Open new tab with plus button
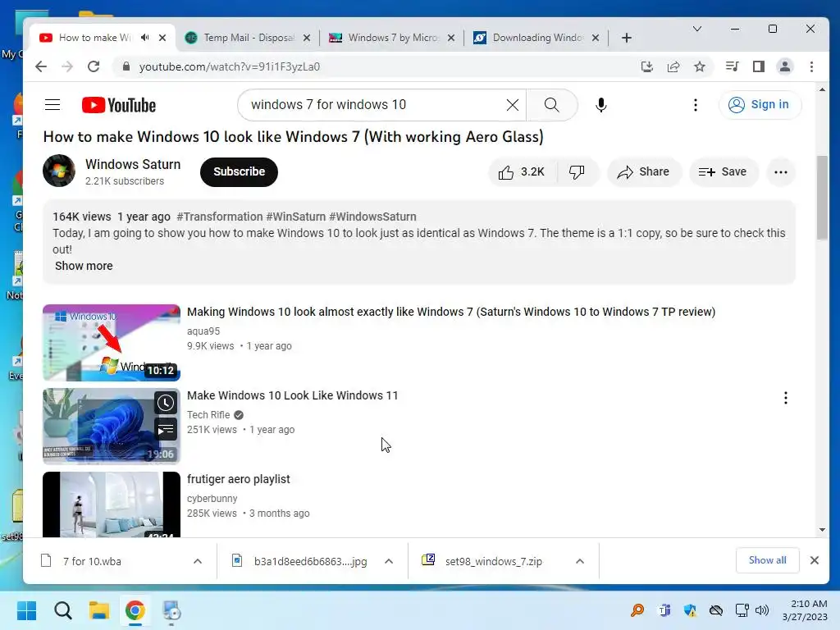 click(626, 38)
